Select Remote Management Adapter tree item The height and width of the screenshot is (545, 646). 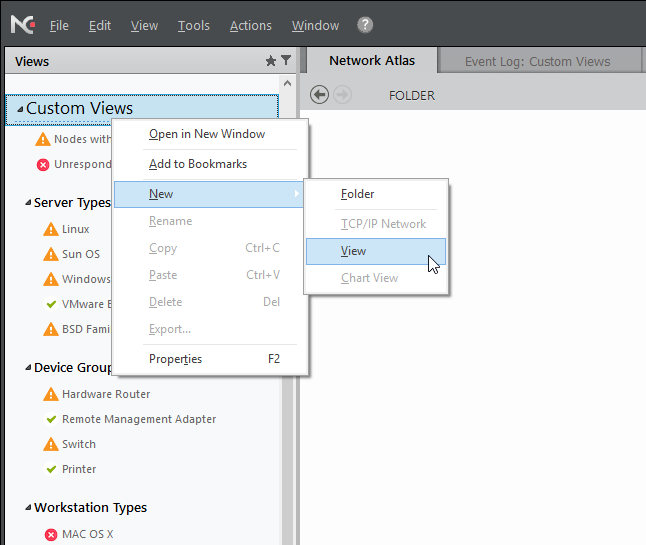pos(138,419)
